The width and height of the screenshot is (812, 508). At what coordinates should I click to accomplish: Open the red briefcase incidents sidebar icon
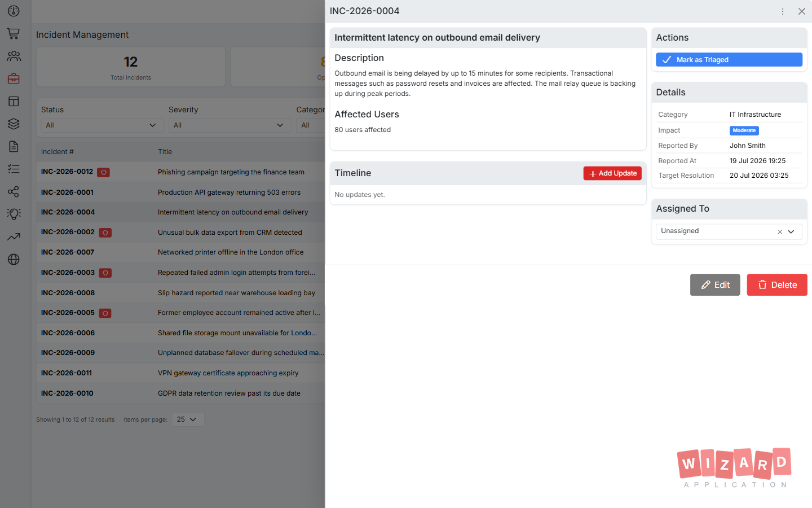coord(14,78)
